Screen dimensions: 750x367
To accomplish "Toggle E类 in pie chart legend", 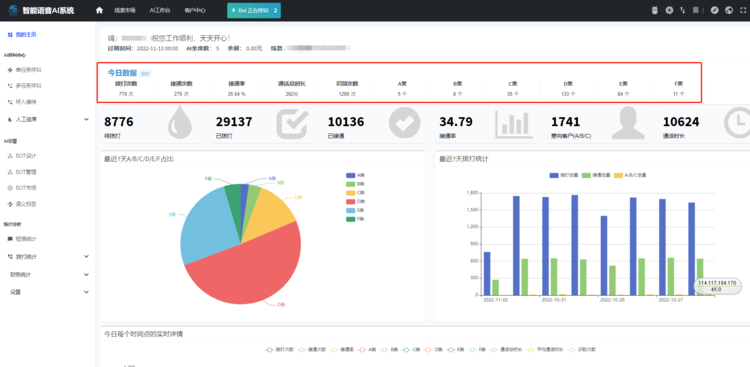I will pyautogui.click(x=355, y=210).
